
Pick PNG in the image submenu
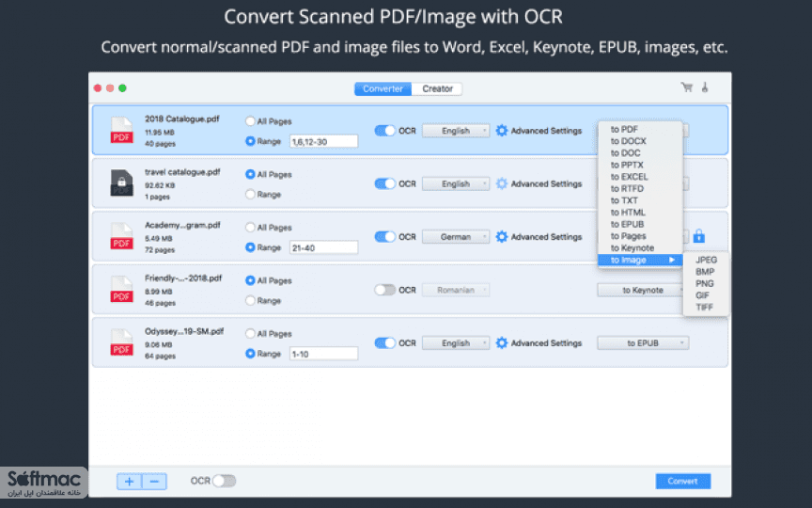point(706,283)
